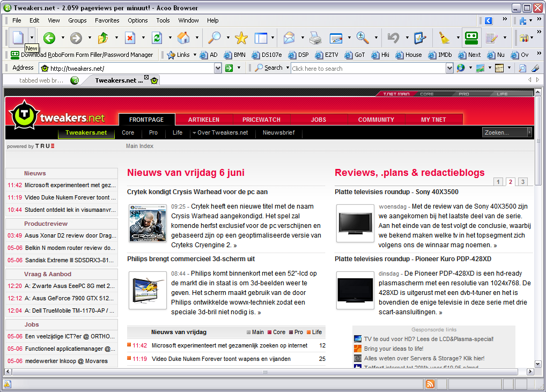Viewport: 546px width, 392px height.
Task: Open the search box history dropdown
Action: point(449,68)
